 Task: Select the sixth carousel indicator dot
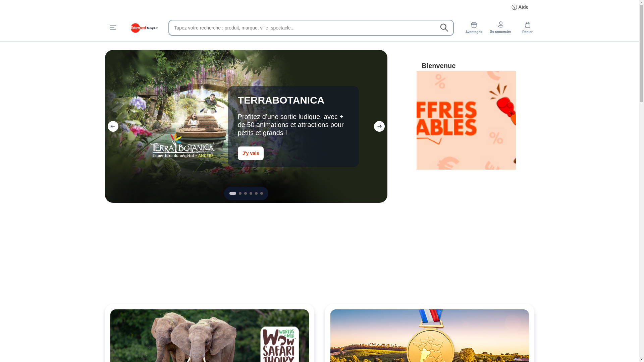(262, 193)
